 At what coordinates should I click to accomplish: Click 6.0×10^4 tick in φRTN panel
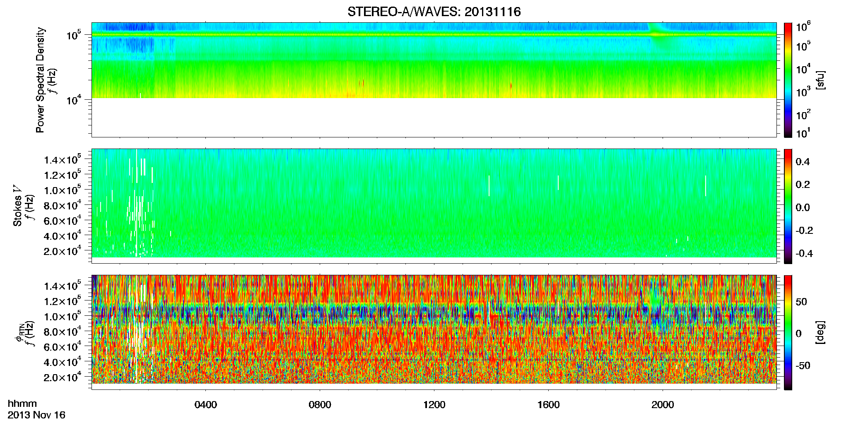(x=63, y=346)
